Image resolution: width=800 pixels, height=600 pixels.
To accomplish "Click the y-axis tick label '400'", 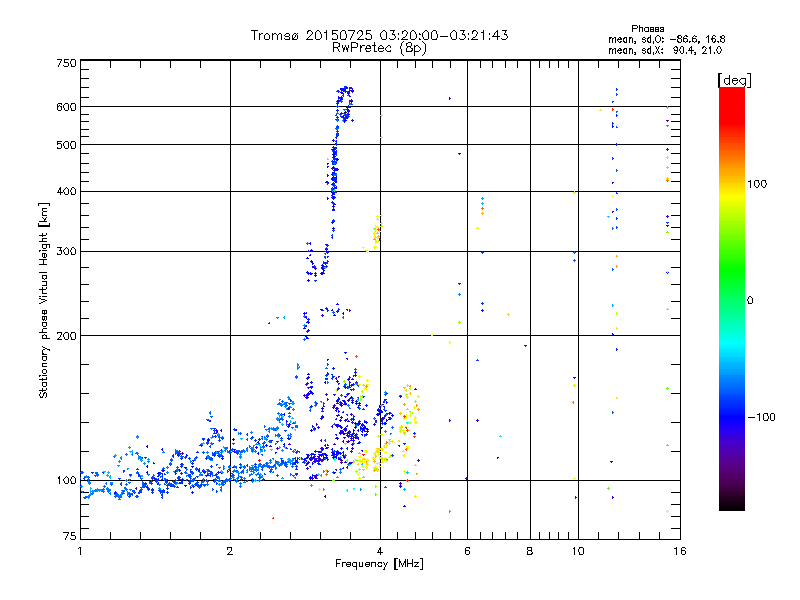I will (66, 192).
